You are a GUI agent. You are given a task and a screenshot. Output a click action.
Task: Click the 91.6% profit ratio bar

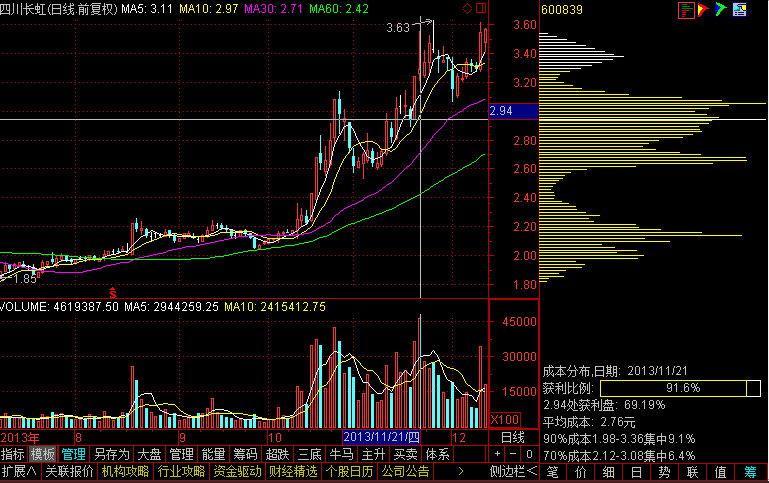[x=672, y=388]
